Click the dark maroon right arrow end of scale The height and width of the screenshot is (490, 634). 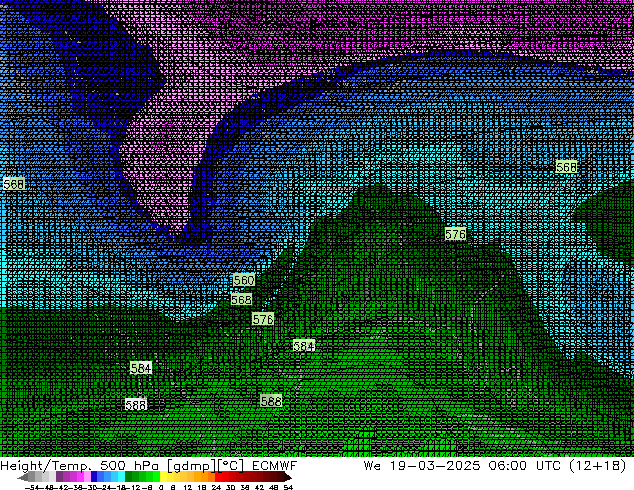click(288, 477)
